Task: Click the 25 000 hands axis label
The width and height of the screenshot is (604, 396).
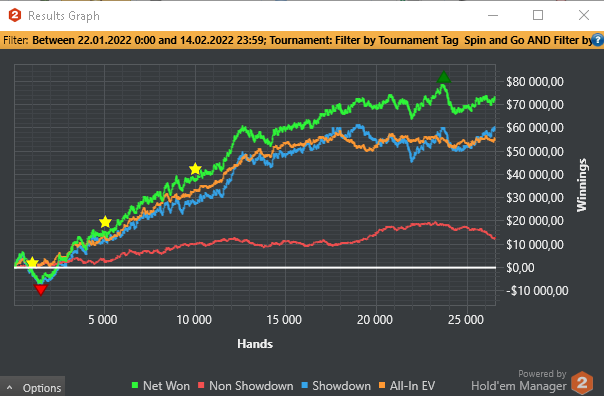Action: click(466, 320)
